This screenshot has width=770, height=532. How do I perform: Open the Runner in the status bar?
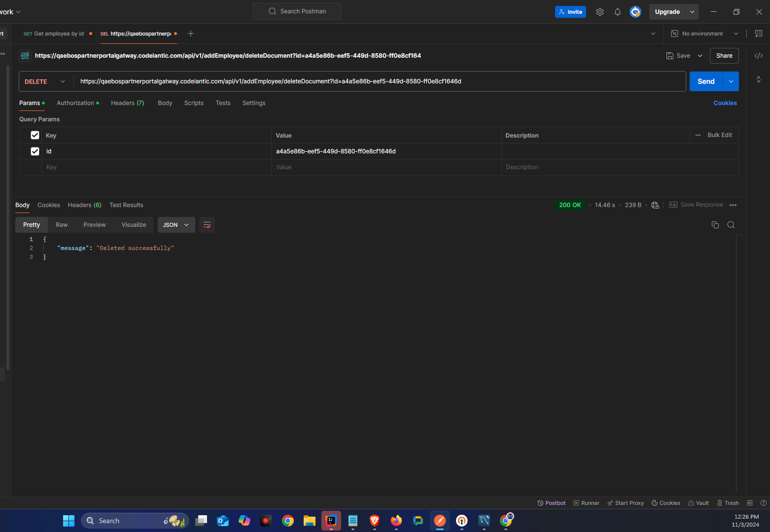coord(587,503)
